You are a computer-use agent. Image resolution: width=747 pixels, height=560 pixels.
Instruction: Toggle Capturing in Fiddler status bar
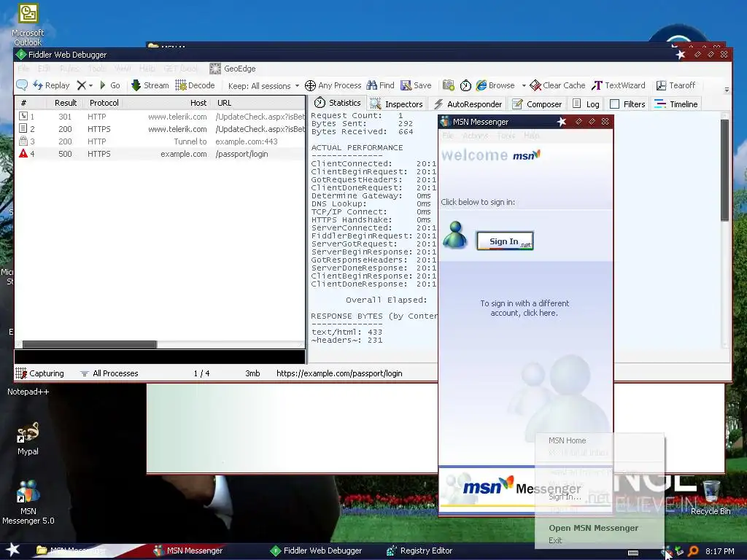pyautogui.click(x=39, y=373)
